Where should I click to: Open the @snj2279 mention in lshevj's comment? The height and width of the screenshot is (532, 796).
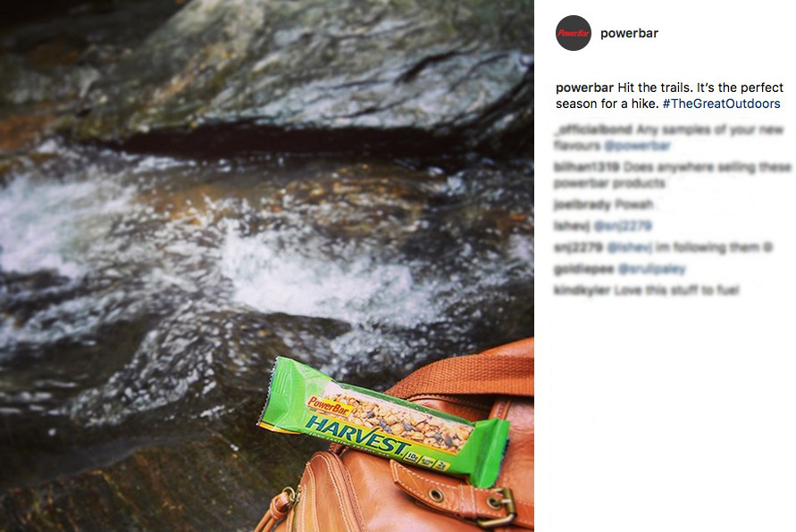(623, 226)
